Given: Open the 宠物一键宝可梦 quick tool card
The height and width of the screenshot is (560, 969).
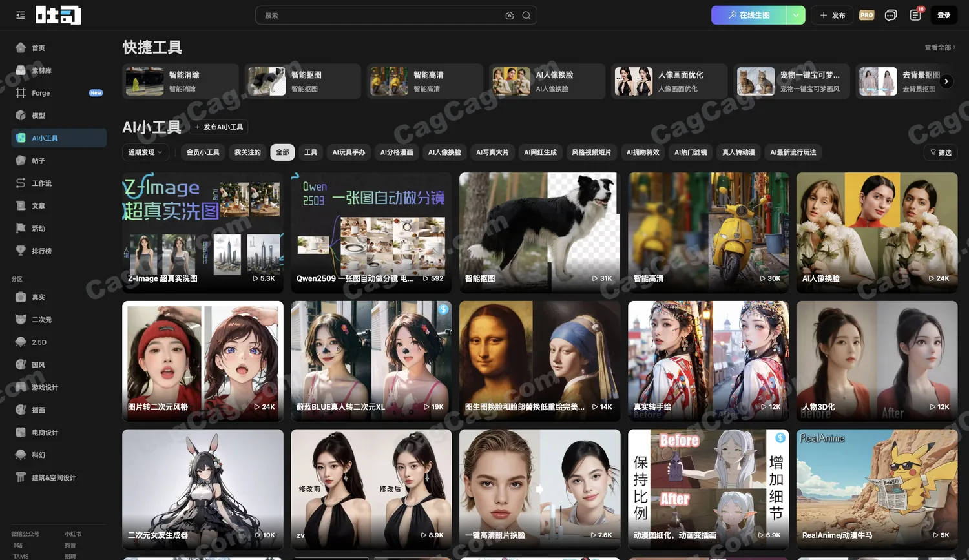Looking at the screenshot, I should coord(791,81).
